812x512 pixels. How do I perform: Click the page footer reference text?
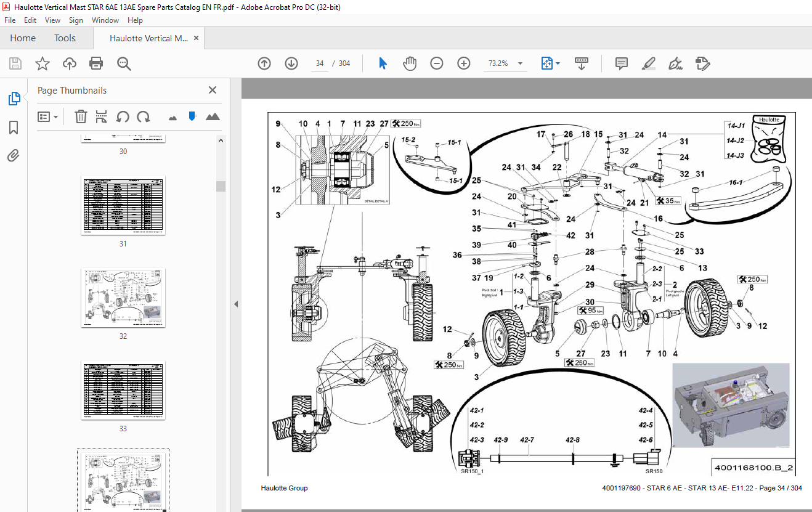tap(702, 488)
